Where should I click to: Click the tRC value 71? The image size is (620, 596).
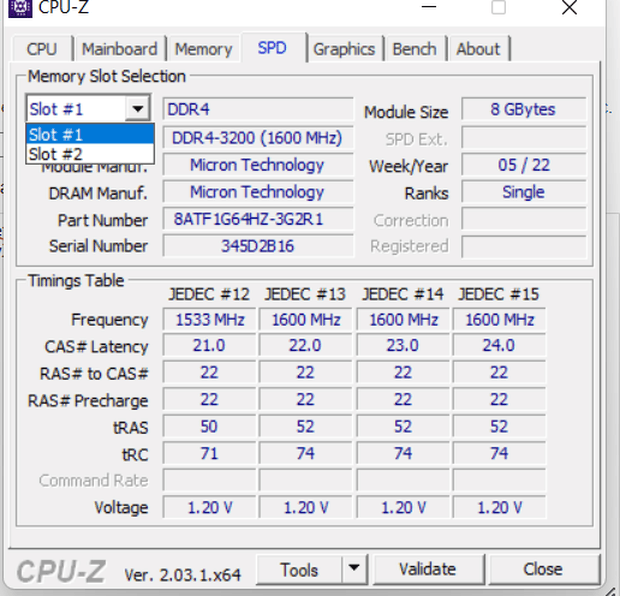(x=209, y=453)
